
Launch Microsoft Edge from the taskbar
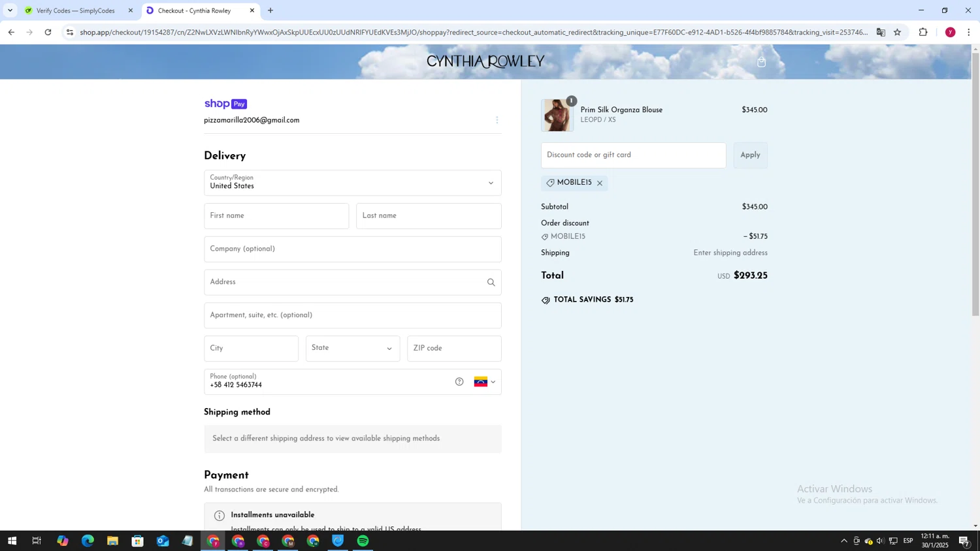click(x=88, y=541)
